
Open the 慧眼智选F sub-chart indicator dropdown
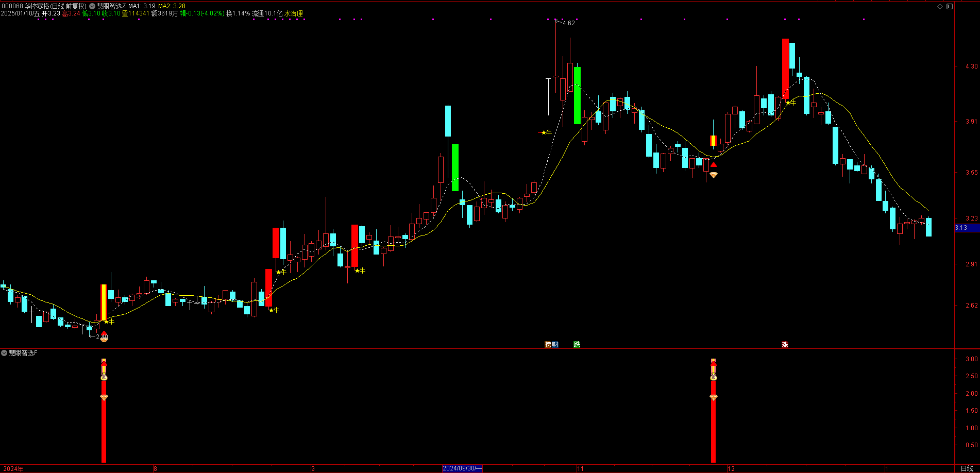(4, 353)
